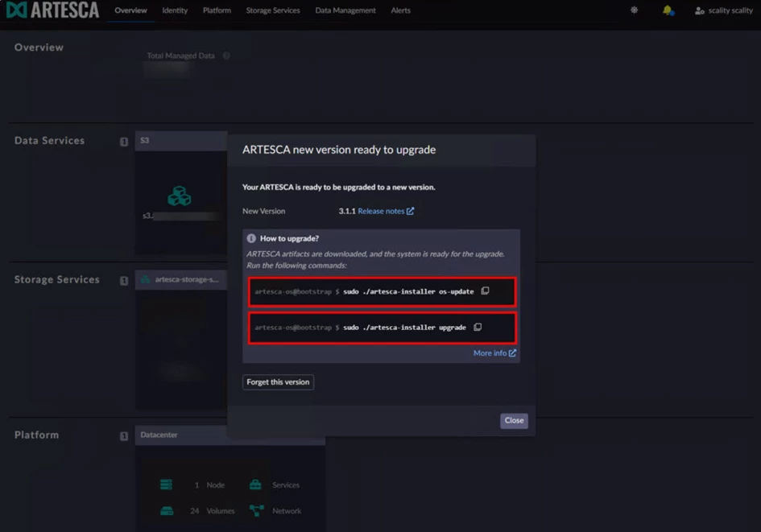761x532 pixels.
Task: Open the Alerts tab
Action: coord(400,10)
